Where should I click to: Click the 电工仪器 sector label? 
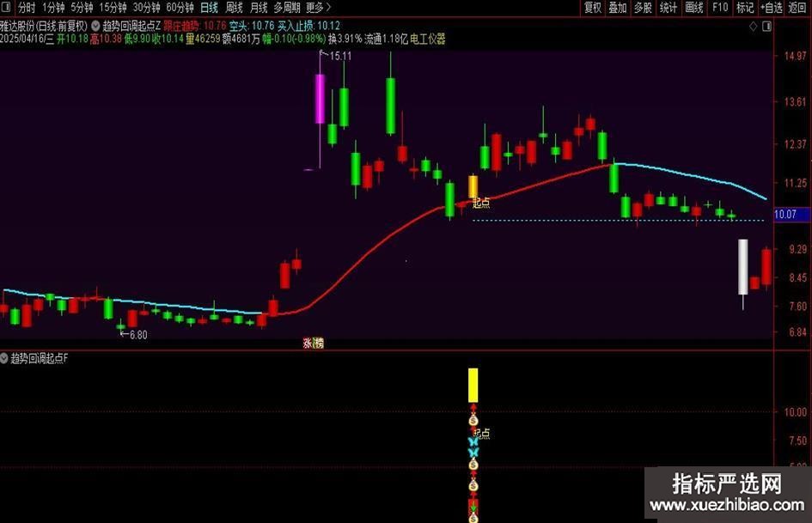pos(428,40)
